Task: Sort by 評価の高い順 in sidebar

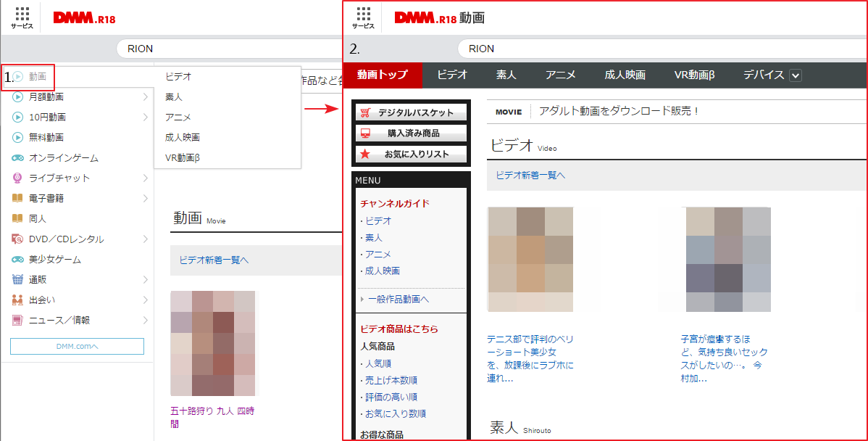Action: coord(391,397)
